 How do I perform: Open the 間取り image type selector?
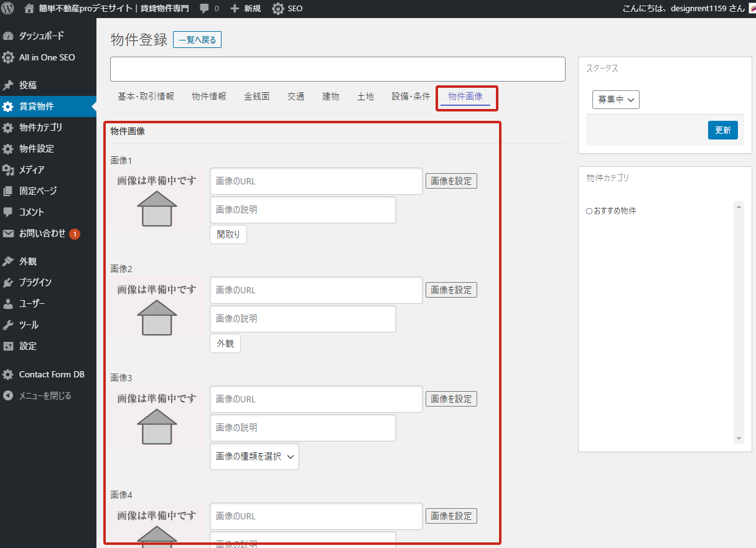[x=228, y=235]
